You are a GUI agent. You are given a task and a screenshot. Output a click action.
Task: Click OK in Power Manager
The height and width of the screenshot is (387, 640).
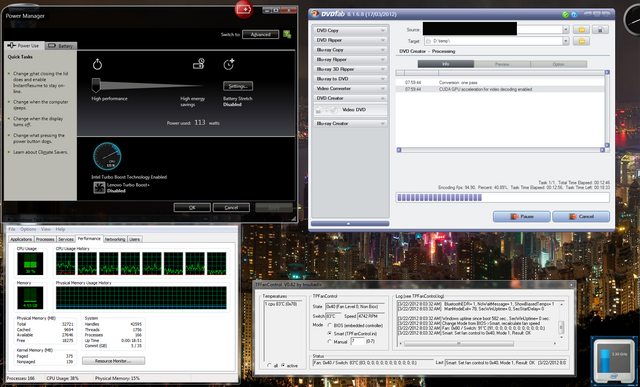pyautogui.click(x=192, y=207)
